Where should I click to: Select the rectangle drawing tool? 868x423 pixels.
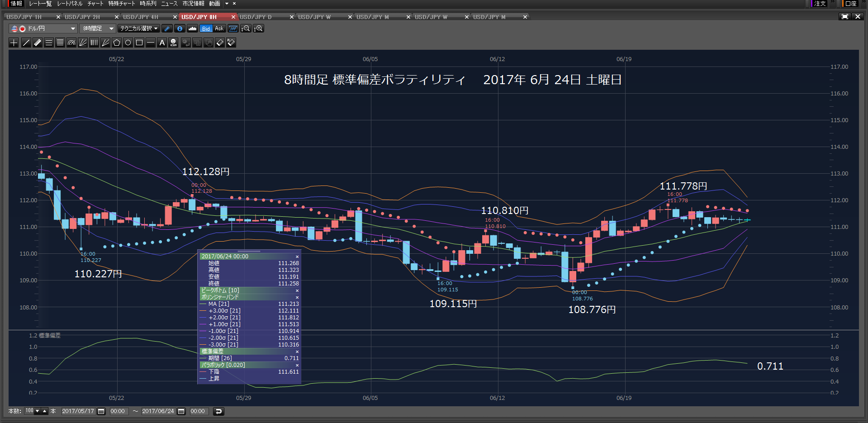click(139, 43)
